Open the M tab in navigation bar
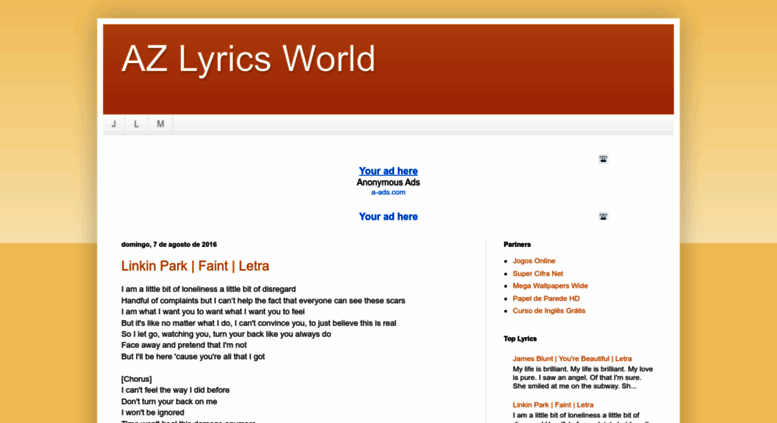This screenshot has height=423, width=777. [x=160, y=124]
